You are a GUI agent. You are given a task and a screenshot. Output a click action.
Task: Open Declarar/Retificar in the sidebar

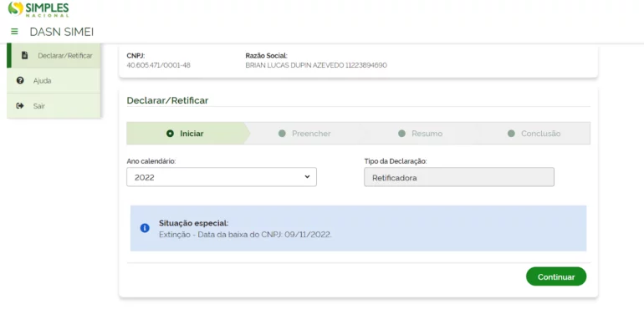pos(54,55)
